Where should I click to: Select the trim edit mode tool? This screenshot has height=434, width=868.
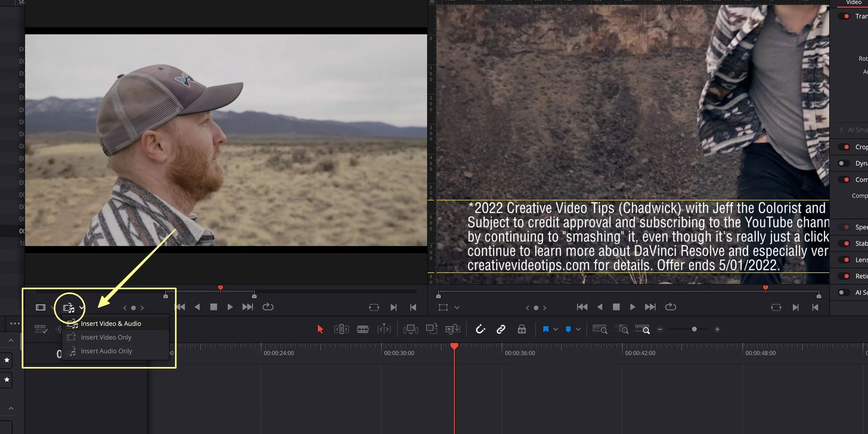341,329
